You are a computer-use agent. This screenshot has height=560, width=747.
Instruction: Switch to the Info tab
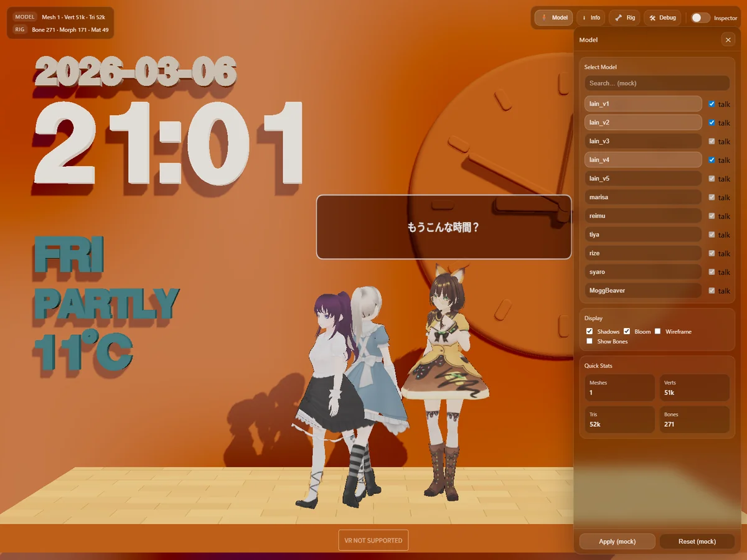tap(590, 17)
